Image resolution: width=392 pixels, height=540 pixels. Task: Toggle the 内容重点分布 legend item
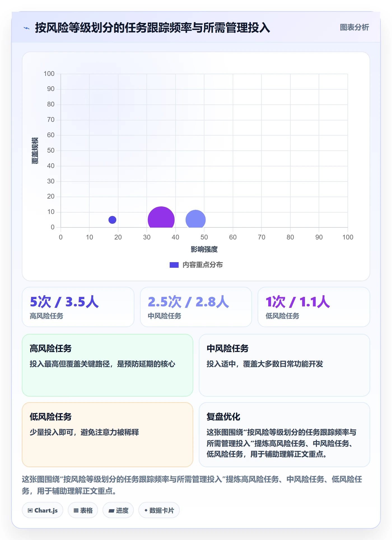pos(196,265)
